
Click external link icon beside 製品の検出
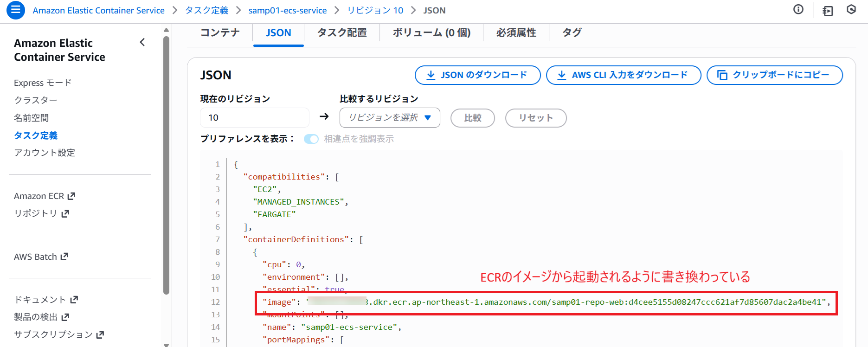[65, 317]
